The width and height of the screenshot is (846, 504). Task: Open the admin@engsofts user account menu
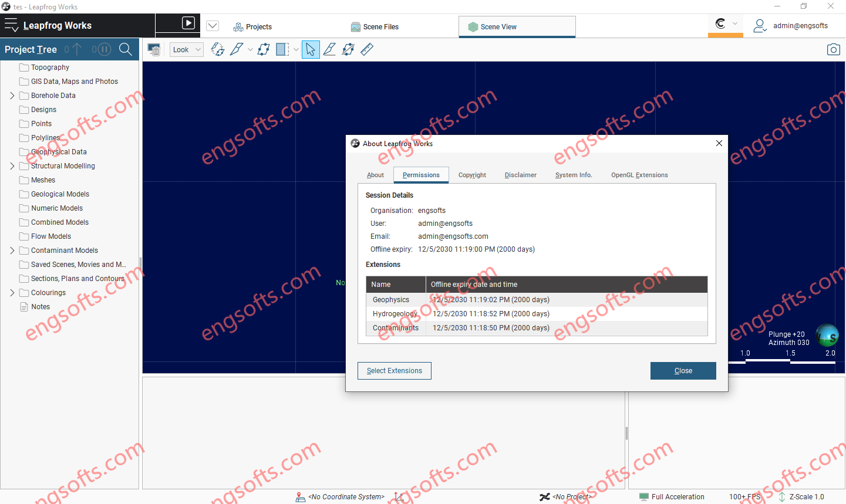(x=790, y=26)
